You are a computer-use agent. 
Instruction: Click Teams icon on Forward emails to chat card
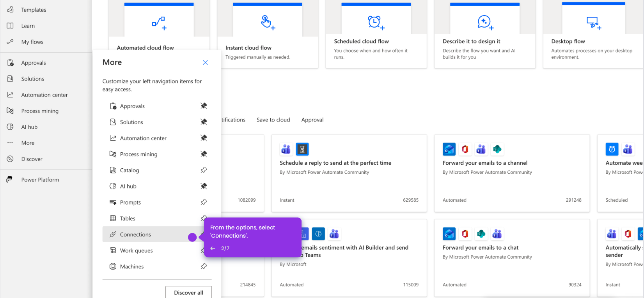497,234
